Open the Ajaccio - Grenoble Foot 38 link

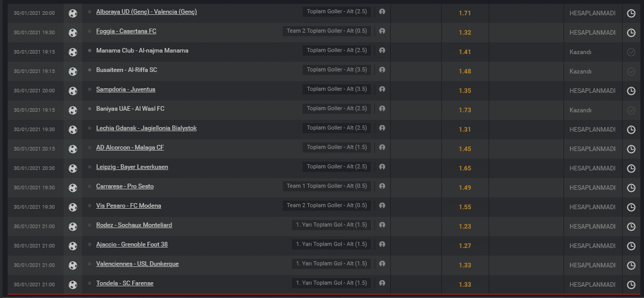(x=132, y=244)
